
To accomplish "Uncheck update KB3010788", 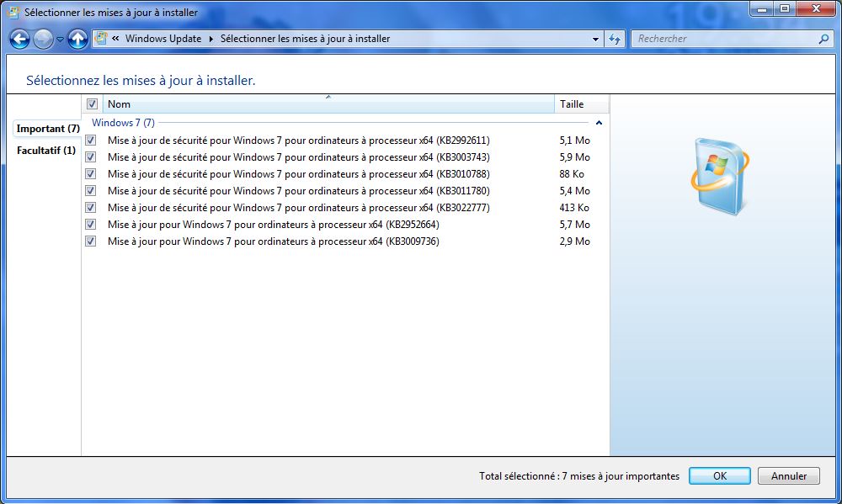I will click(x=91, y=174).
